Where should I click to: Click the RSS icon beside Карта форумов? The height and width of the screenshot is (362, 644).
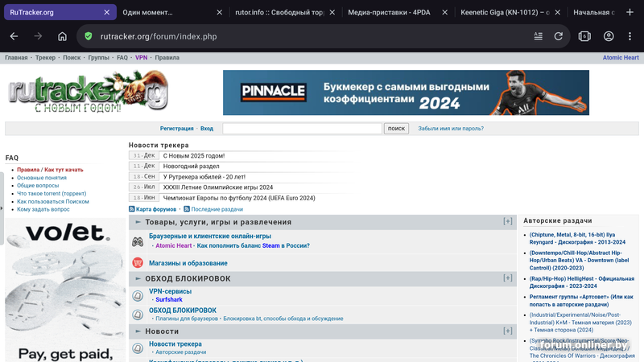[131, 209]
